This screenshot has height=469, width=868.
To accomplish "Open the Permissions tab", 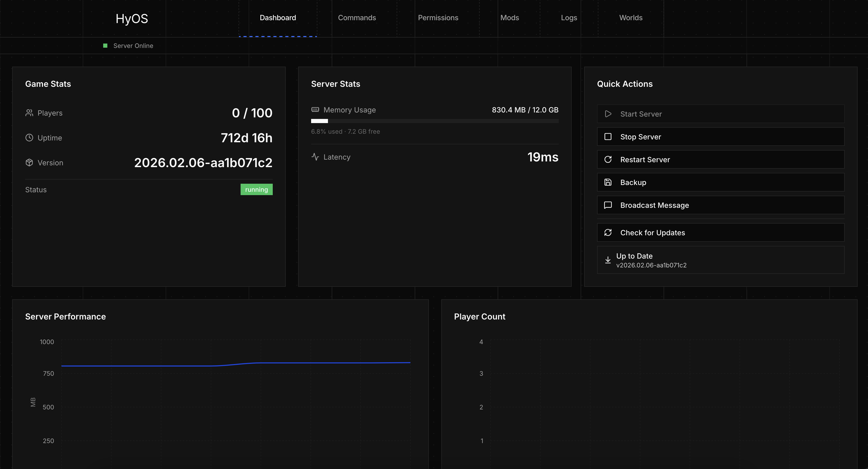I will (438, 18).
